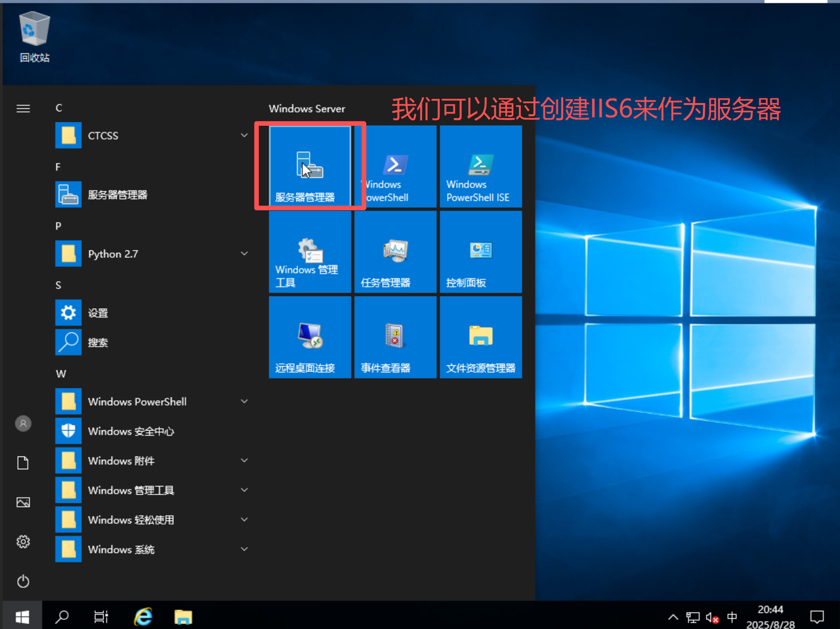
Task: Click the letter W section header
Action: click(x=60, y=373)
